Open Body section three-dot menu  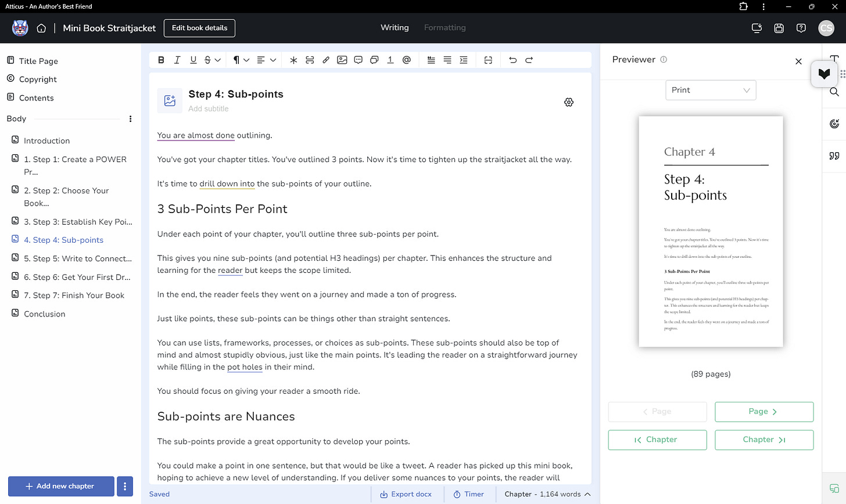click(x=130, y=118)
